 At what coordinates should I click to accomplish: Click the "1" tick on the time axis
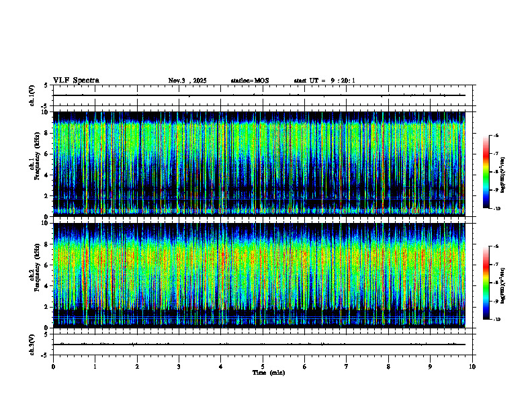pyautogui.click(x=95, y=367)
